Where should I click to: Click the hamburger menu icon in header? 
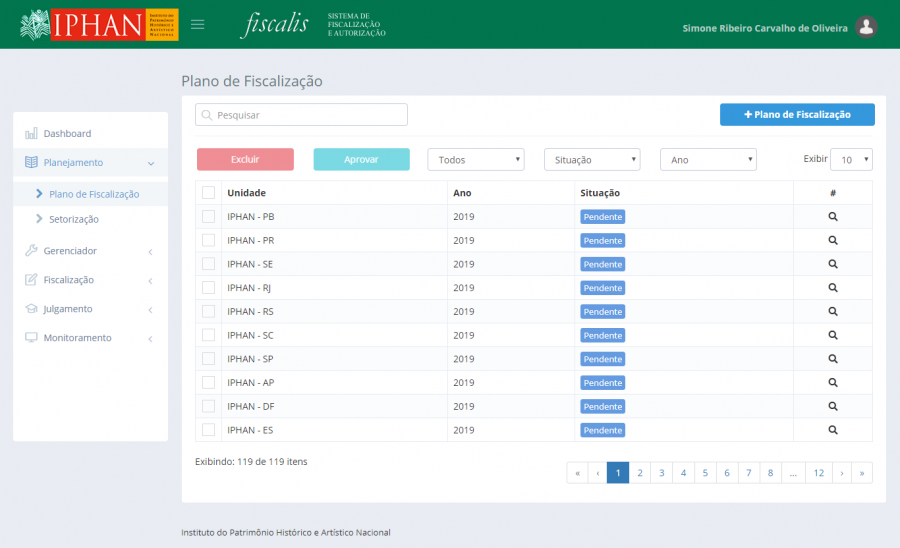coord(197,24)
